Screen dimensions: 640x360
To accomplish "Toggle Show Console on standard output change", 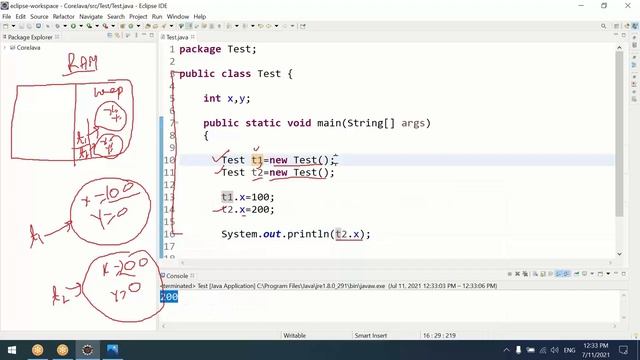I will pos(558,274).
